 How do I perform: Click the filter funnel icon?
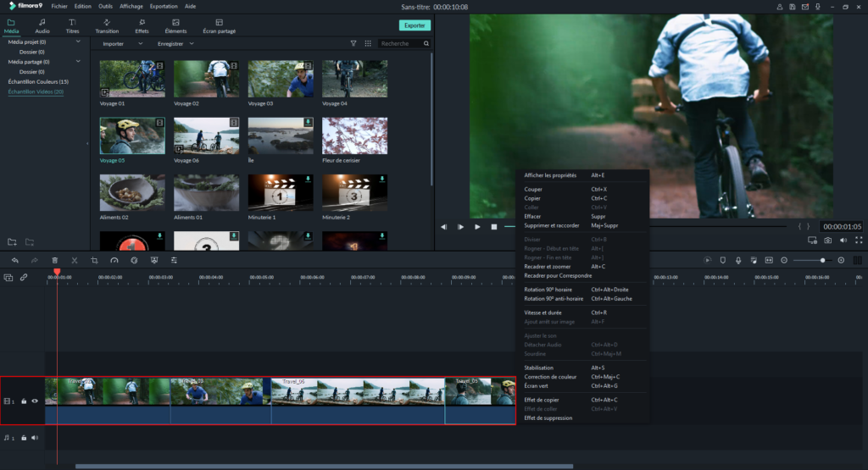(x=353, y=44)
